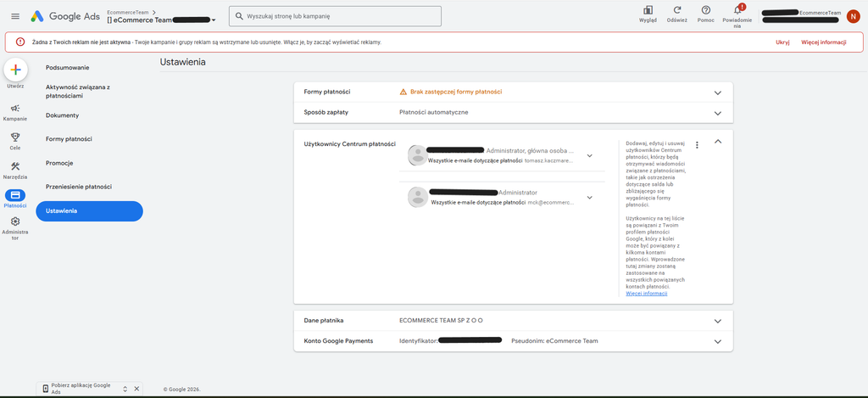This screenshot has height=398, width=868.
Task: Click the phone app download icon
Action: click(46, 389)
